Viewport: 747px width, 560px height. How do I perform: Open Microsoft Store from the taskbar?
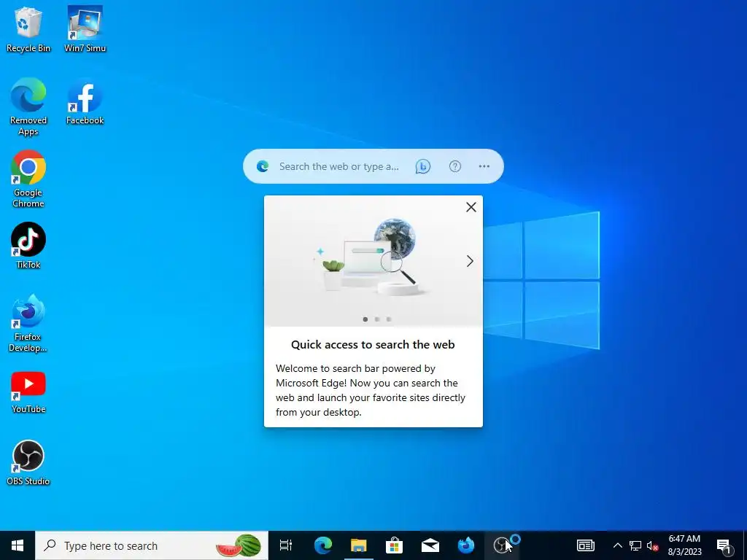tap(395, 545)
